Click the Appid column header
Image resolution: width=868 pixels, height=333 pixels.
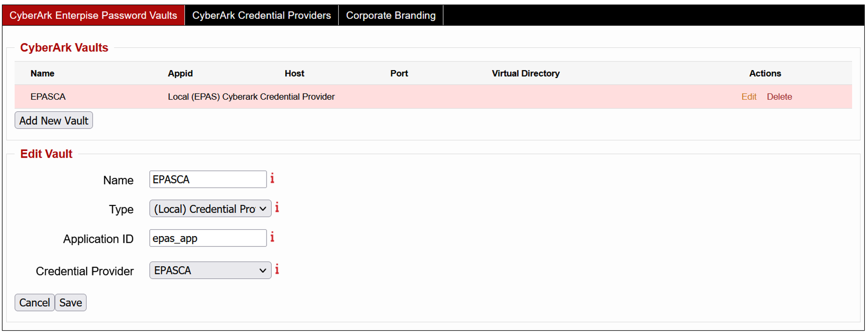(x=180, y=73)
